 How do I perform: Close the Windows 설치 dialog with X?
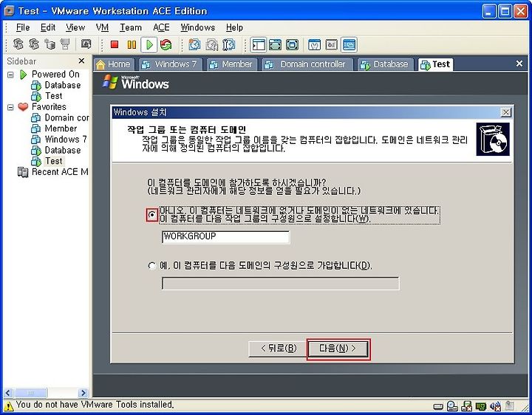click(x=506, y=112)
